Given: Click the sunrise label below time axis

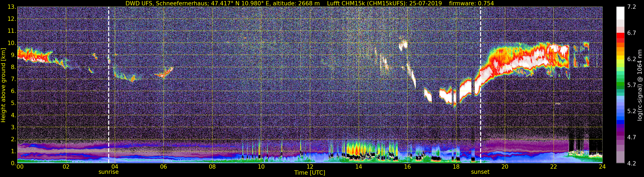Looking at the screenshot, I should pos(109,172).
